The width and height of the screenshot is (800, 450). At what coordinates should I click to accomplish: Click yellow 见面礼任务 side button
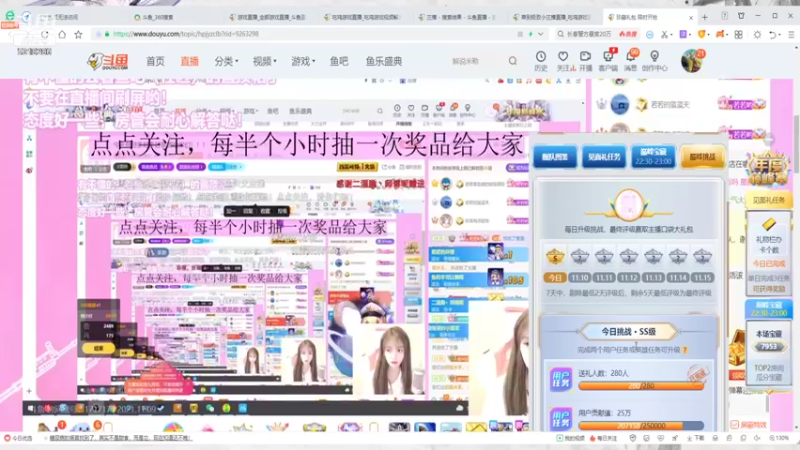(x=768, y=201)
